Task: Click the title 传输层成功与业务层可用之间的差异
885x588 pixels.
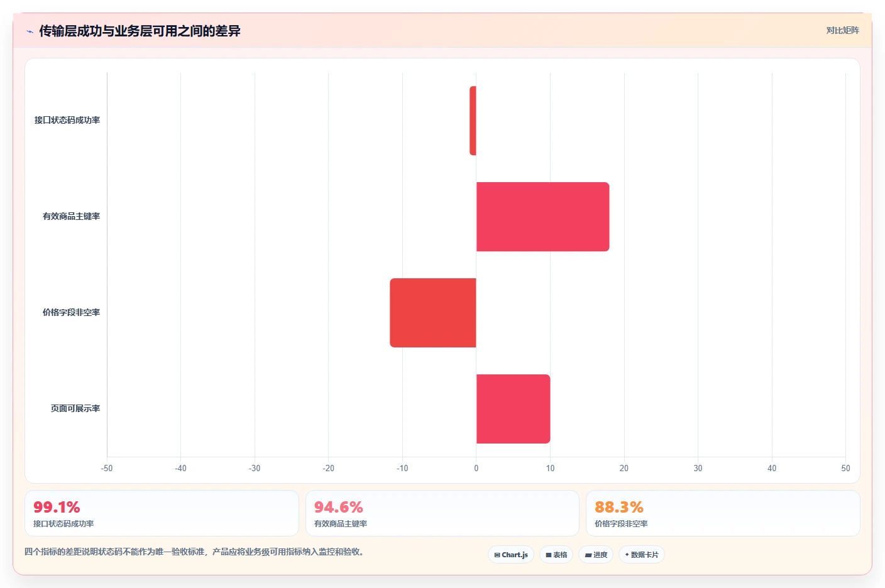Action: pos(140,31)
